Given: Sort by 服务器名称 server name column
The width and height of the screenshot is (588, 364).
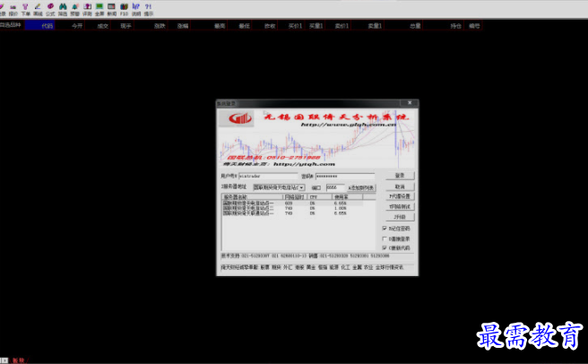Looking at the screenshot, I should 252,196.
